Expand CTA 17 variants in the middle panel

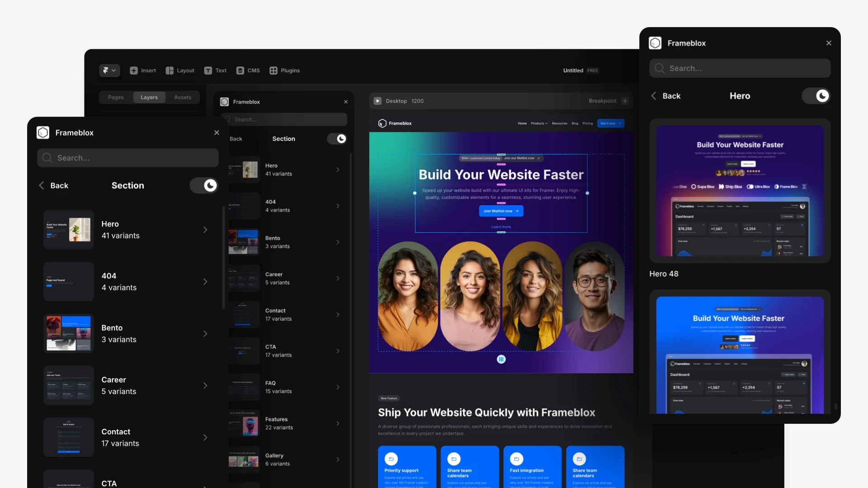338,351
